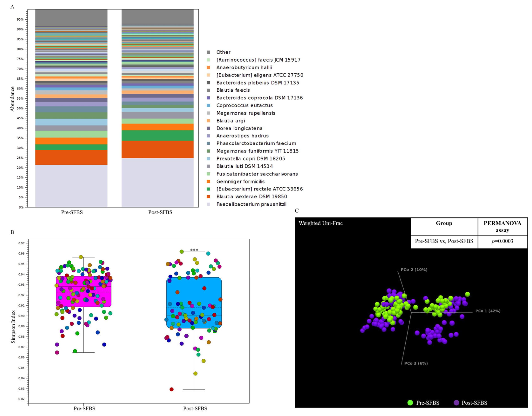Click the Gemmiger formicilis orange legend swatch
532x416 pixels.
coord(208,182)
